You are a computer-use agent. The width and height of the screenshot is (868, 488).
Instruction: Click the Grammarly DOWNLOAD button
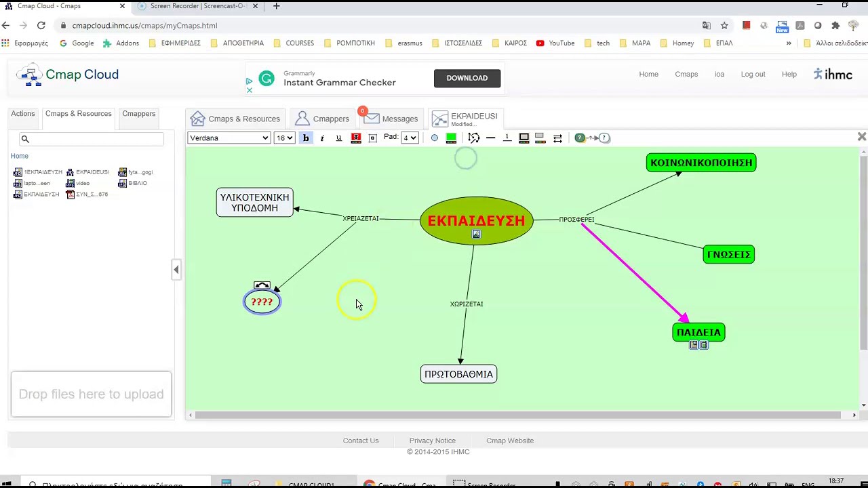pos(467,78)
